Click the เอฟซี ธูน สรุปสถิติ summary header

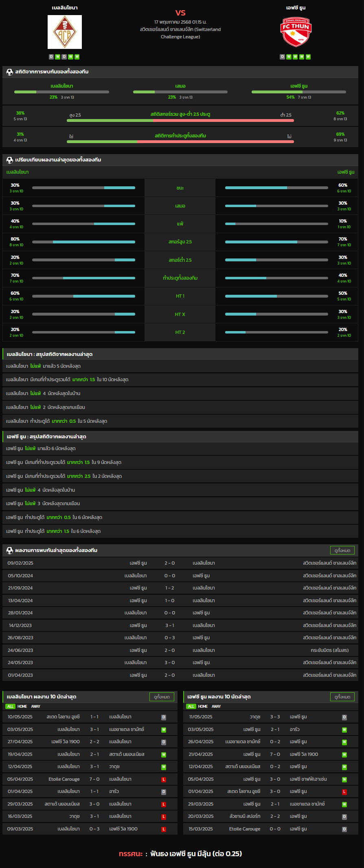pyautogui.click(x=180, y=437)
